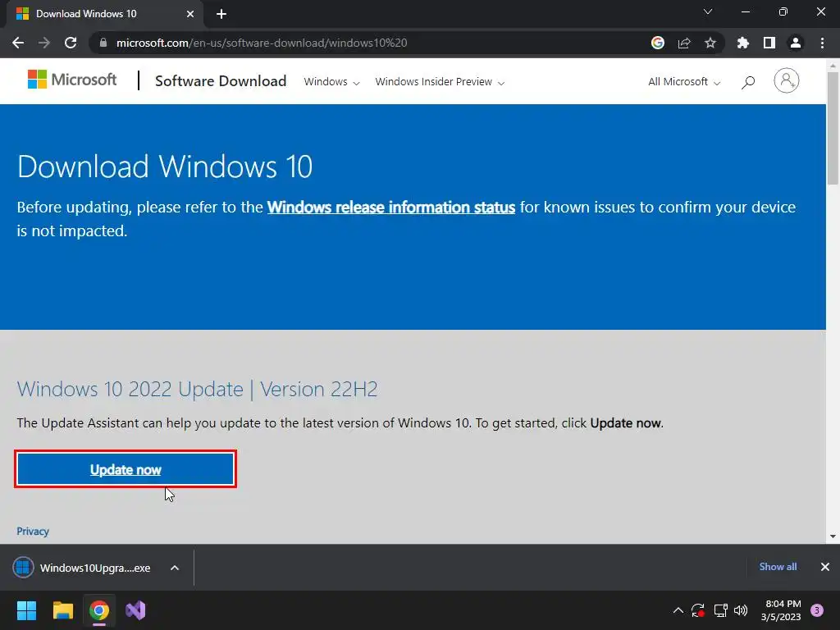Click the Chrome taskbar icon

click(x=99, y=610)
